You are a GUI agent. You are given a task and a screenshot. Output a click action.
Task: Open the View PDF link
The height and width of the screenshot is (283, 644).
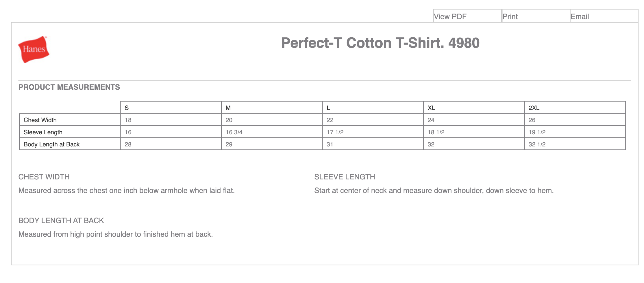click(x=467, y=16)
